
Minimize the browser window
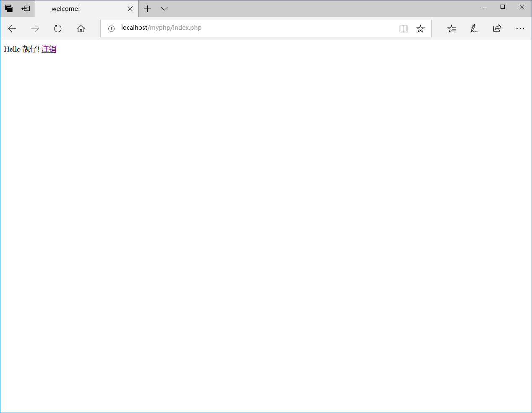(483, 7)
